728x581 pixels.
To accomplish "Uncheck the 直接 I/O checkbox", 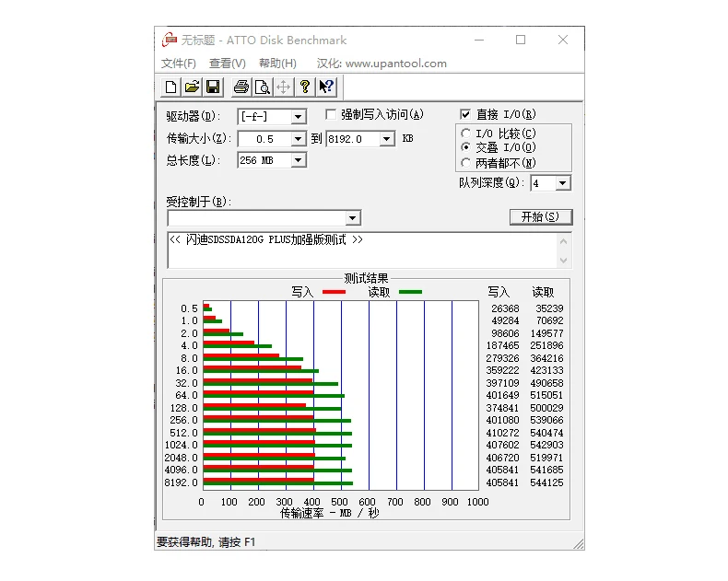I will [x=465, y=115].
